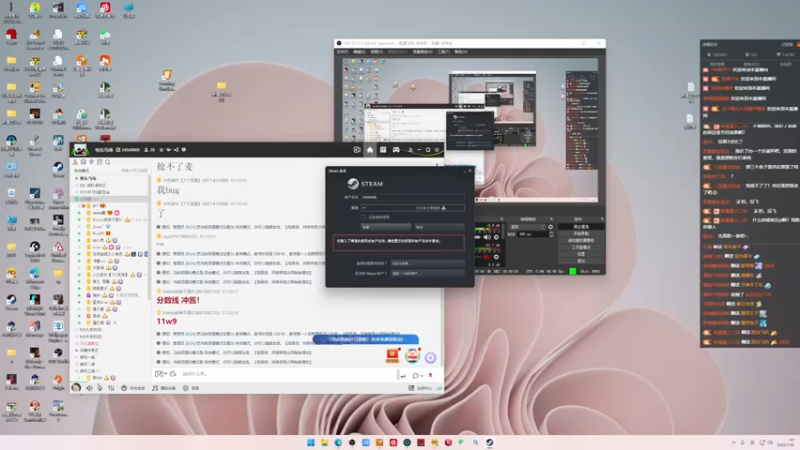Click the video play icon in YY header
Viewport: 800px width, 450px height.
coord(357,150)
